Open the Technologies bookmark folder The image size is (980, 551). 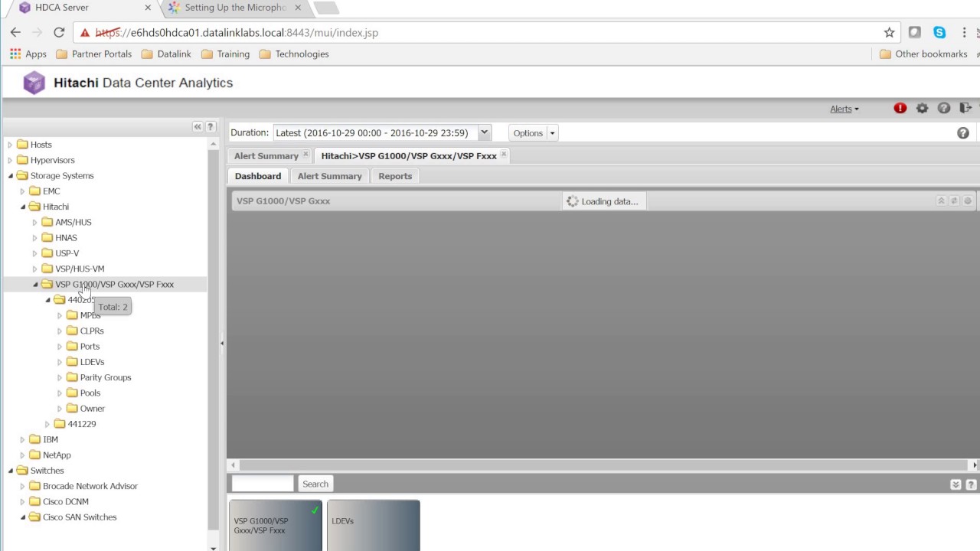[294, 54]
